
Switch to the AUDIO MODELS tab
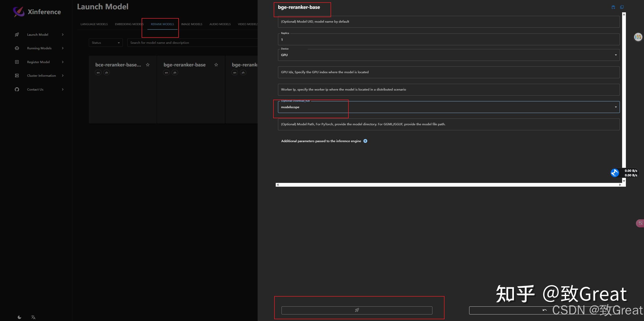(x=220, y=24)
